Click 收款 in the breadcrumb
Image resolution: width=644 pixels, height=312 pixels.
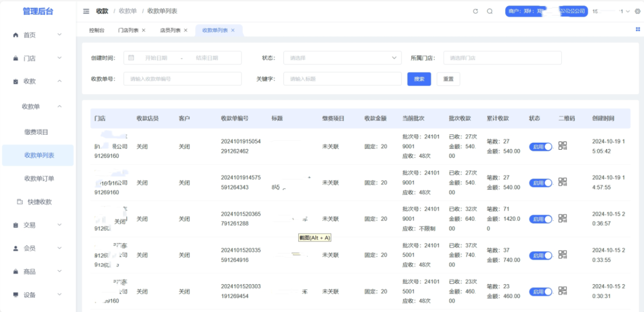point(102,11)
